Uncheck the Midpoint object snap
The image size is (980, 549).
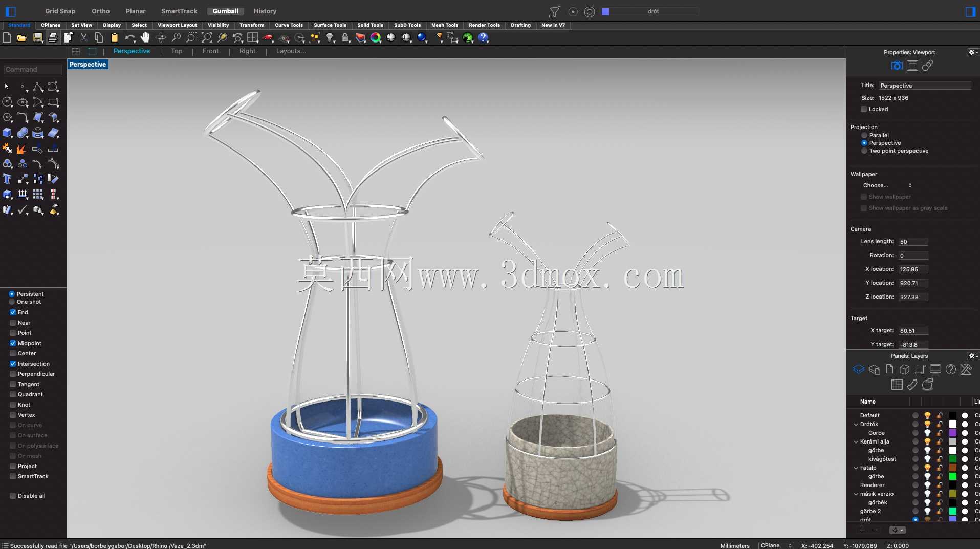pos(13,343)
